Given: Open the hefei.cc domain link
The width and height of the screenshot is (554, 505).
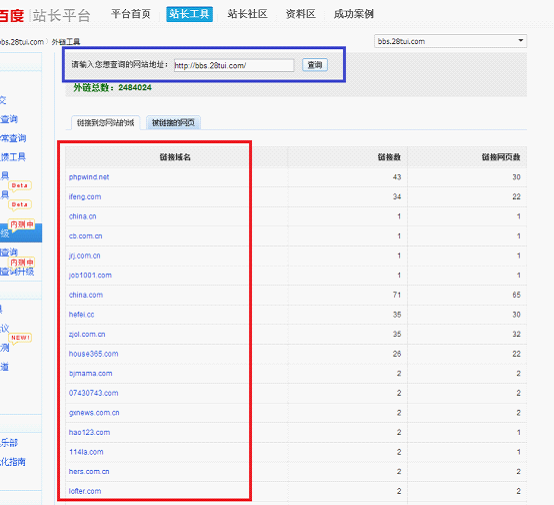Looking at the screenshot, I should tap(81, 315).
